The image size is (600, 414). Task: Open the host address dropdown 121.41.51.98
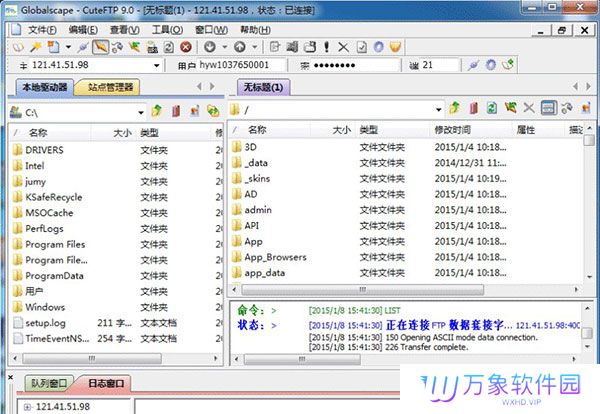click(x=157, y=65)
